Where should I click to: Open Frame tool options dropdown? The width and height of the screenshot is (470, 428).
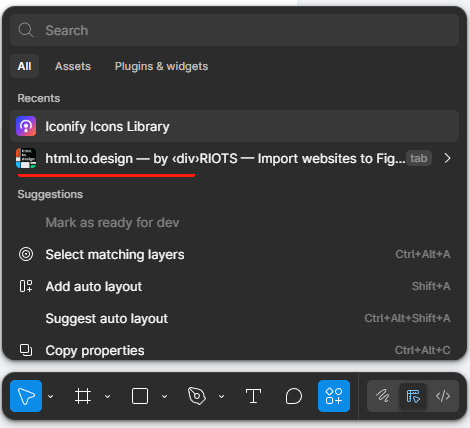tap(107, 396)
